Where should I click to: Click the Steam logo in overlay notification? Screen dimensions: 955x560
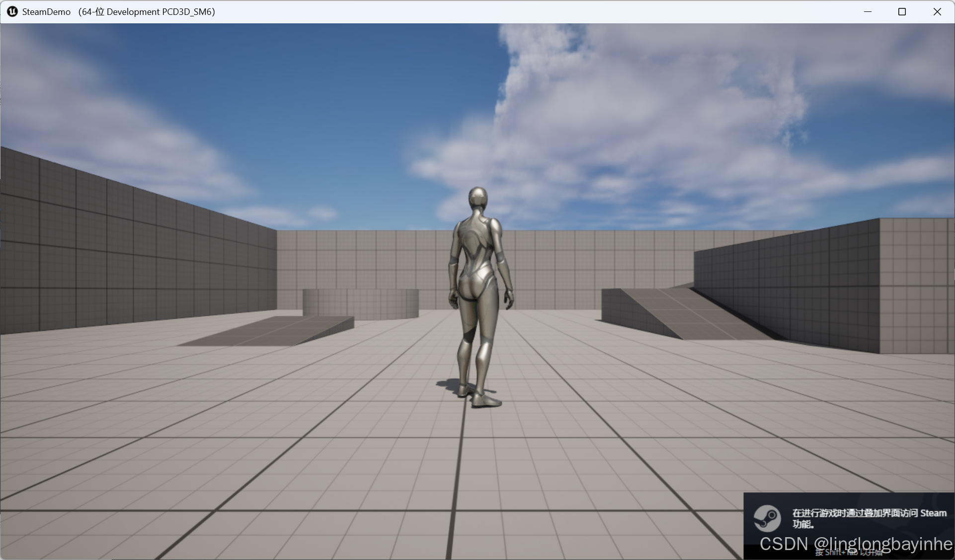click(x=767, y=518)
